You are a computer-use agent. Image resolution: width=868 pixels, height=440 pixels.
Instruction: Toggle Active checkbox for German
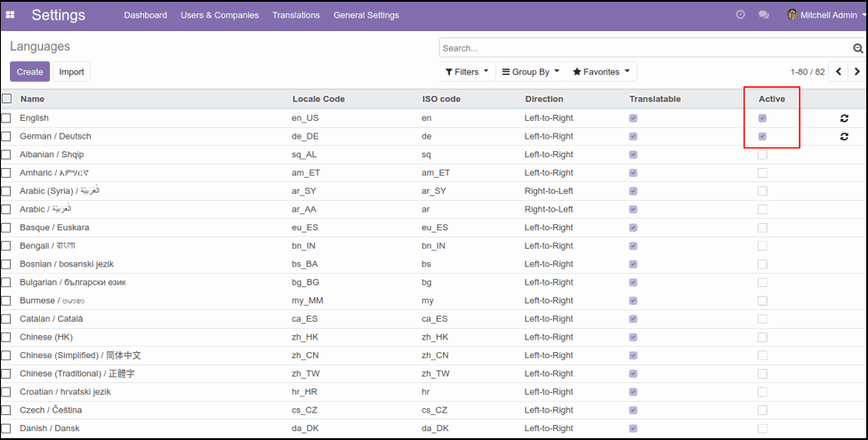[x=762, y=136]
